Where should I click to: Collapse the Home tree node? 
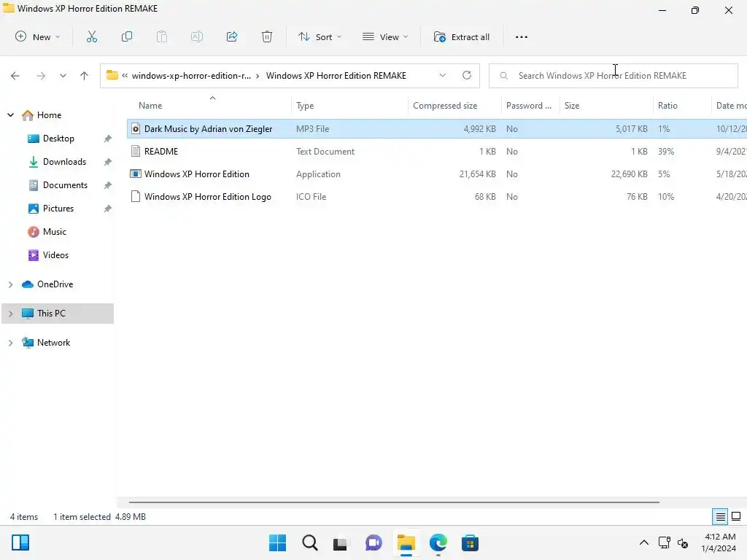point(10,114)
